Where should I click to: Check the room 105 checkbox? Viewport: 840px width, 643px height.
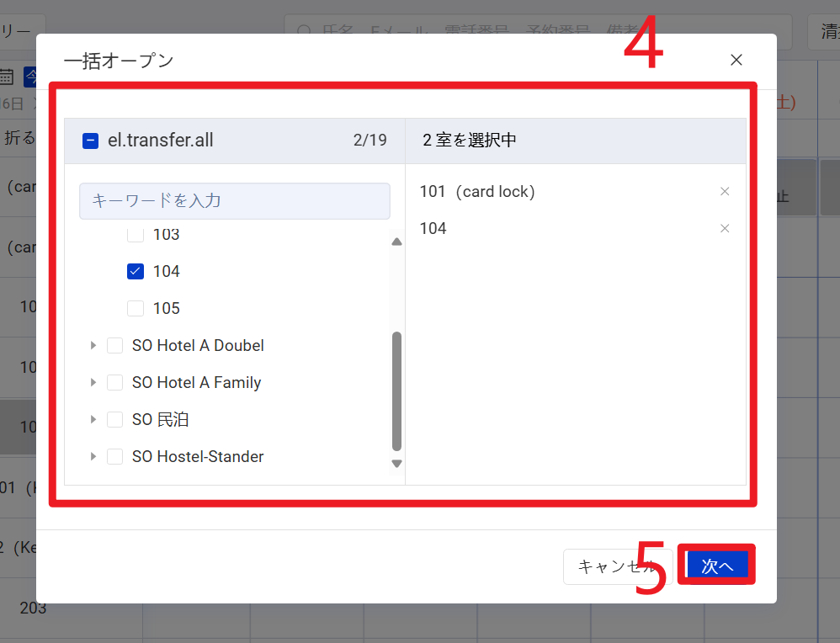(135, 308)
